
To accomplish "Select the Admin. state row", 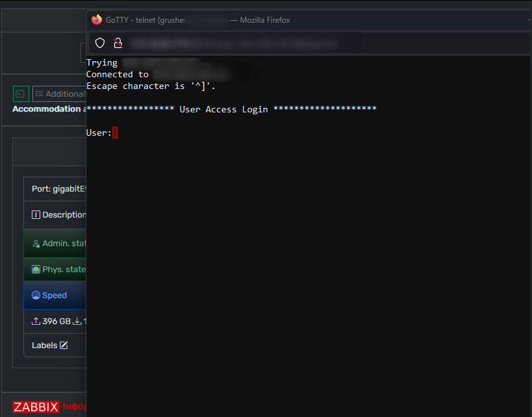I will 55,243.
